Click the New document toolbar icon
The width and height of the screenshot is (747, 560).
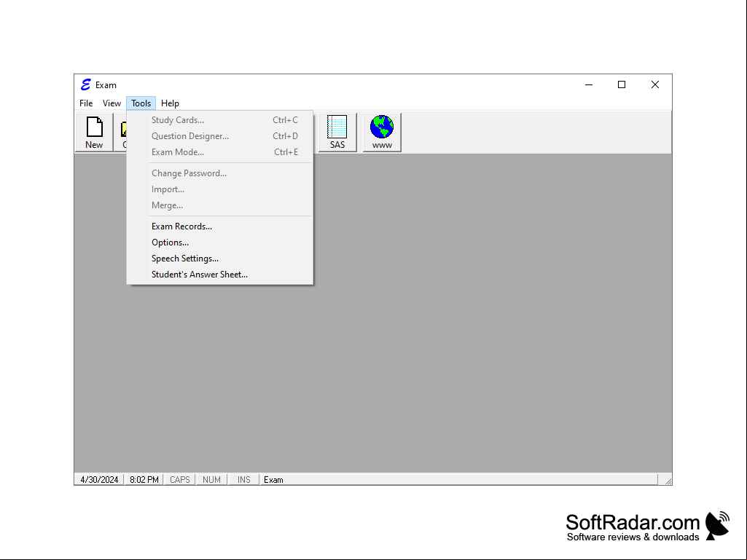(94, 133)
